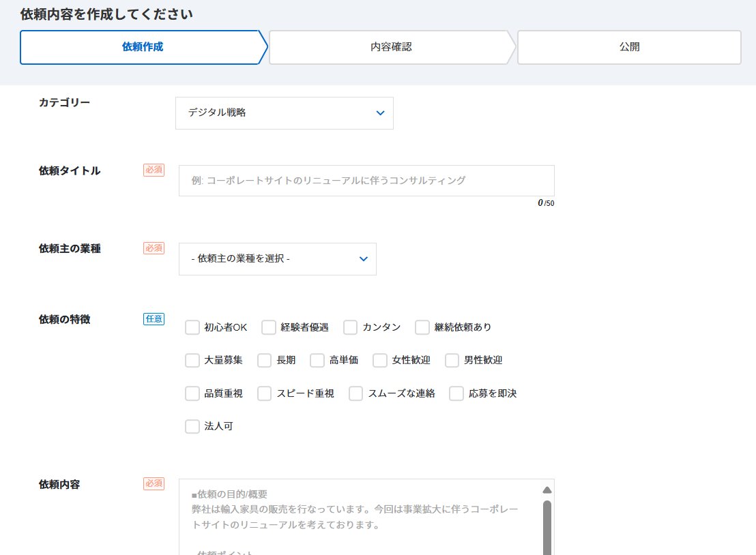This screenshot has width=756, height=555.
Task: Select the 依頼作成 step tab
Action: (143, 47)
